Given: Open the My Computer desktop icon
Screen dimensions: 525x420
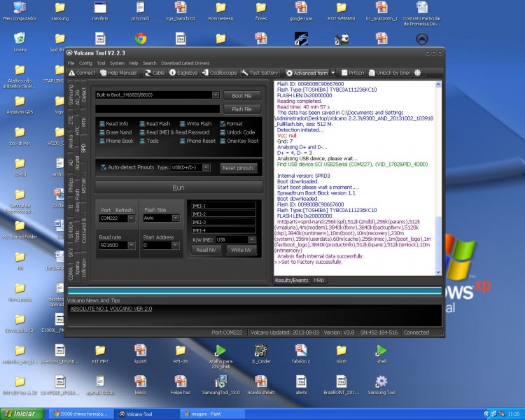Looking at the screenshot, I should pyautogui.click(x=20, y=11).
